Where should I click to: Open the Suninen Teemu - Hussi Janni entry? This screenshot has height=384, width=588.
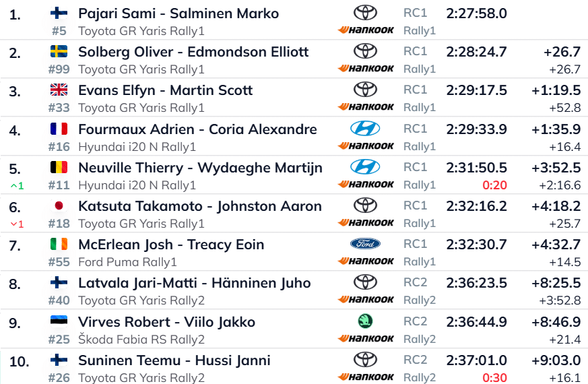click(x=174, y=360)
